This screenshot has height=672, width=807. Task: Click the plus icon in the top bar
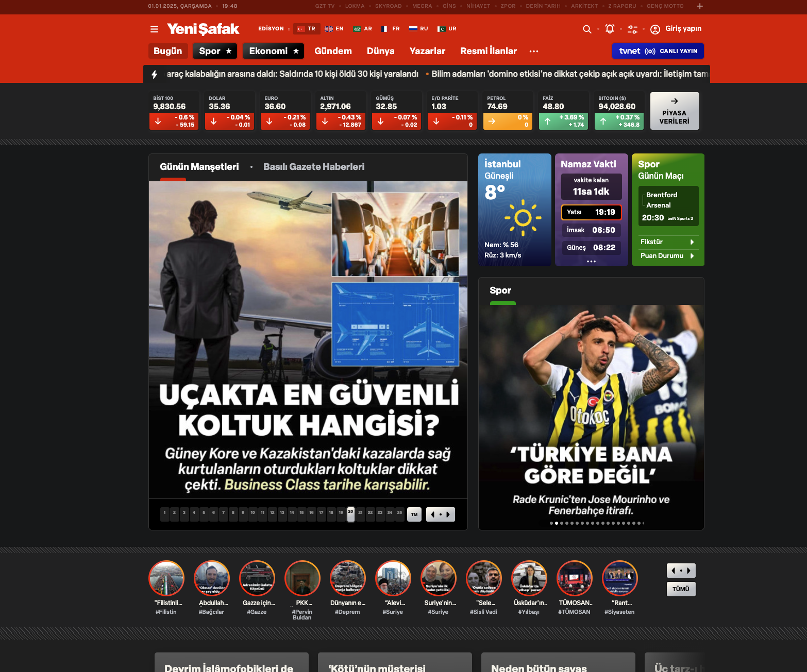click(699, 6)
